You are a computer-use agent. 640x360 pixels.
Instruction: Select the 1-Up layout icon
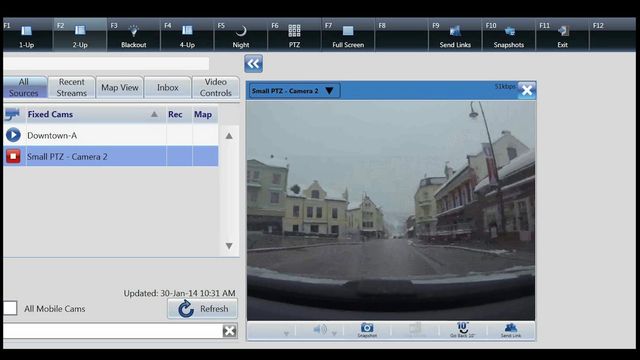(x=27, y=31)
